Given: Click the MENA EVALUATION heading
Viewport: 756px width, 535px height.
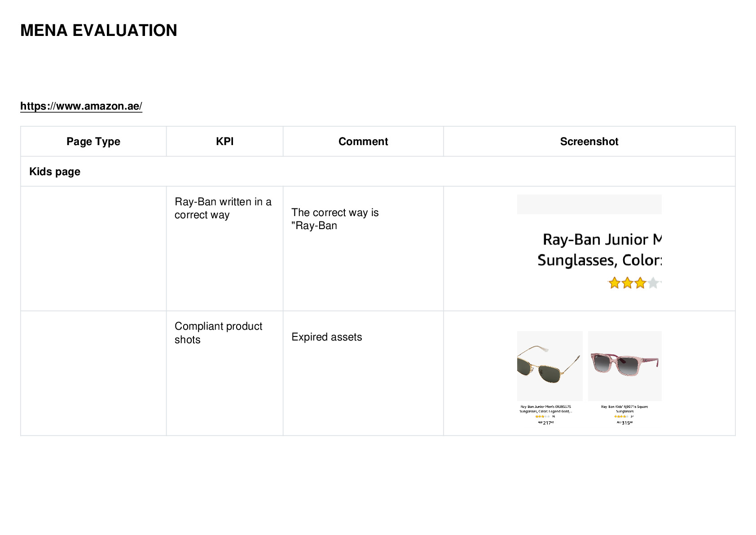Looking at the screenshot, I should [x=99, y=31].
